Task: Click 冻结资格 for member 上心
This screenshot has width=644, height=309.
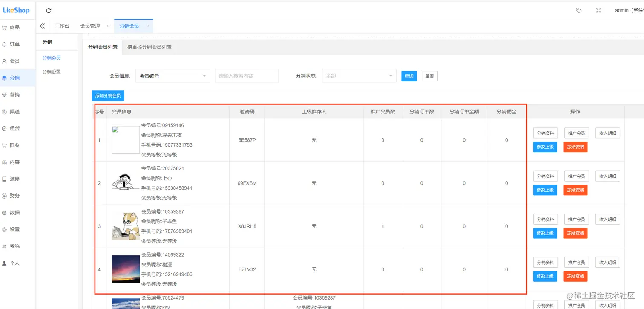Action: 575,190
